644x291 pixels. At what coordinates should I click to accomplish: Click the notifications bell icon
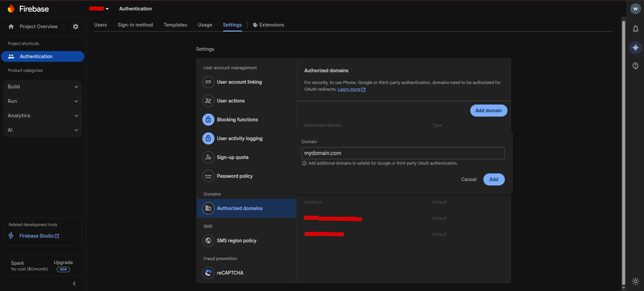point(635,29)
